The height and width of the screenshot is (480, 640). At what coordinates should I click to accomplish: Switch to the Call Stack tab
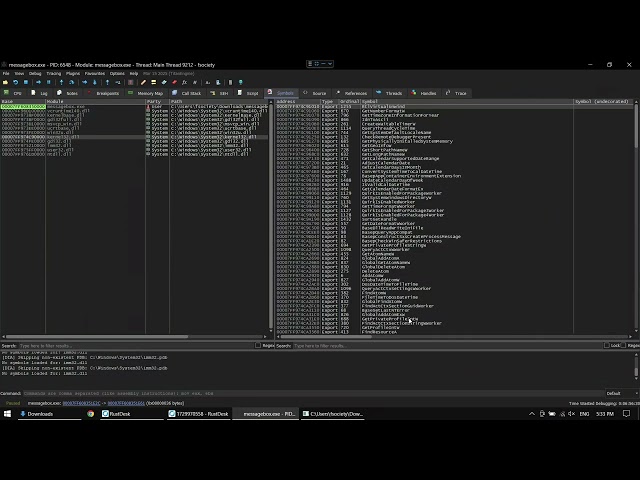187,93
